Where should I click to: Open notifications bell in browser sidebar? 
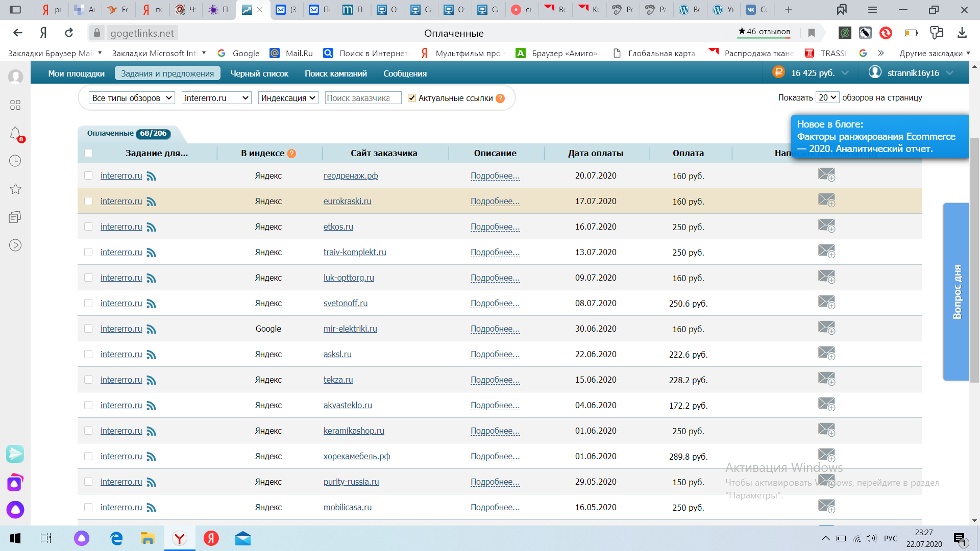(15, 134)
